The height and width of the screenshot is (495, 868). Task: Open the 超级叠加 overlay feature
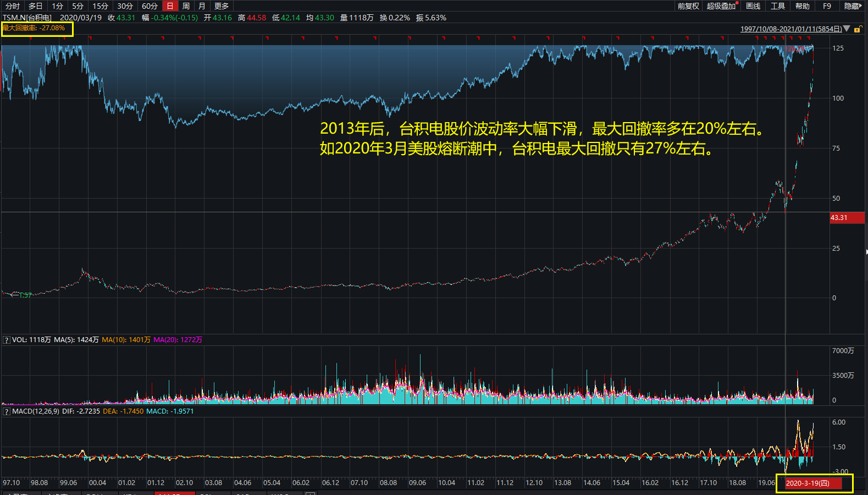coord(721,6)
